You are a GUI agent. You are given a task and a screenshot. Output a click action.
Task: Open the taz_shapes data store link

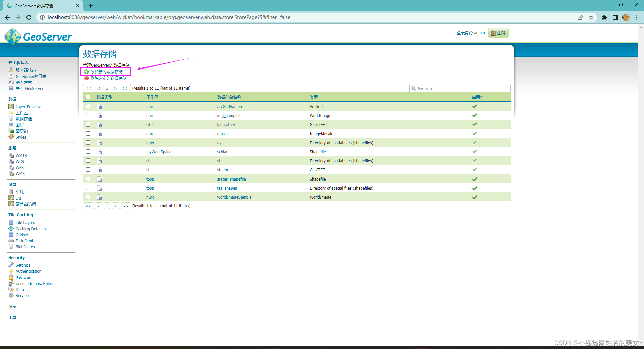pyautogui.click(x=227, y=188)
